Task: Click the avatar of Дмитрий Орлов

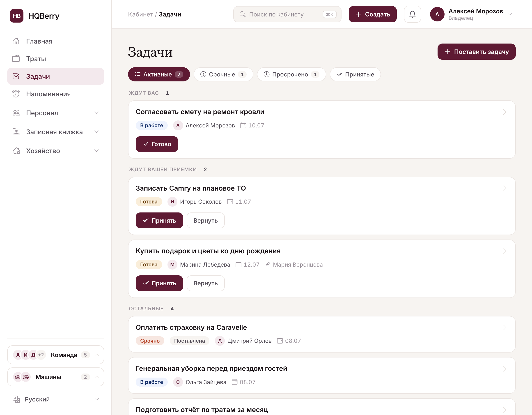Action: [x=220, y=341]
